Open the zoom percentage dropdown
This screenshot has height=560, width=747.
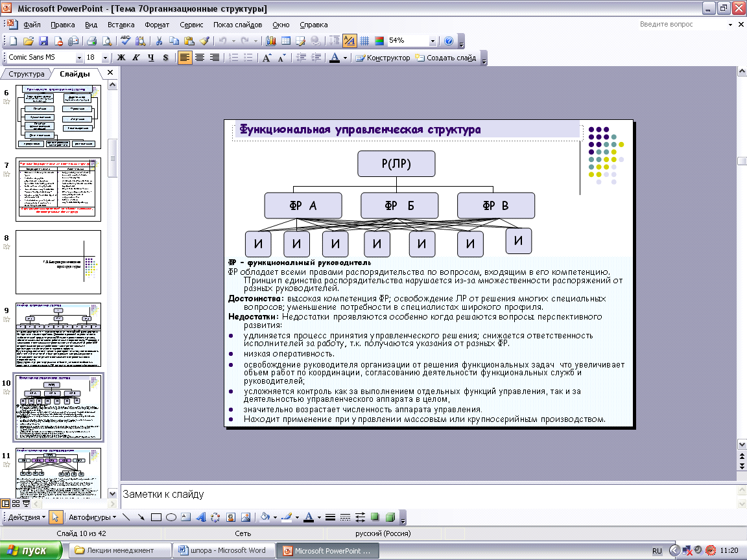pos(433,41)
